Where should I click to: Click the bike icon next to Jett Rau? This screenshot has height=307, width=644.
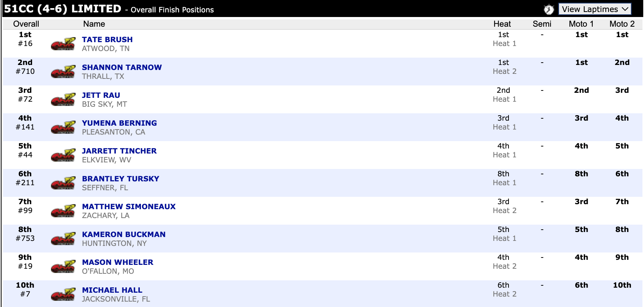[x=63, y=100]
